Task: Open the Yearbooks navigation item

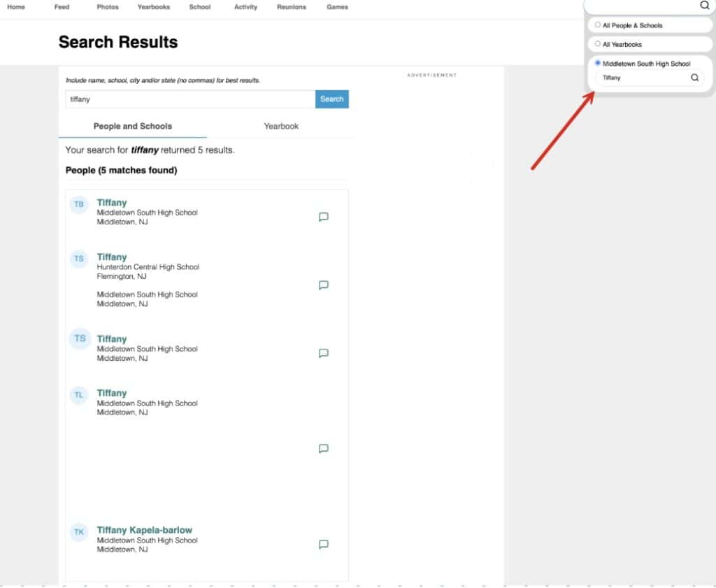Action: [x=154, y=7]
